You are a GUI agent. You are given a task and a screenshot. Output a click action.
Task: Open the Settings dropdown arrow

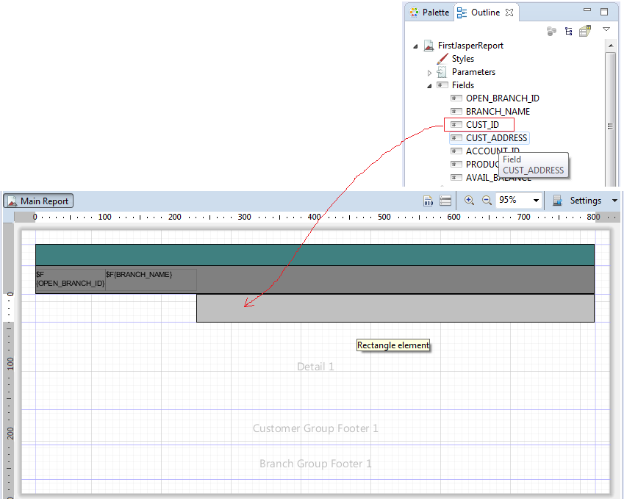pyautogui.click(x=615, y=201)
